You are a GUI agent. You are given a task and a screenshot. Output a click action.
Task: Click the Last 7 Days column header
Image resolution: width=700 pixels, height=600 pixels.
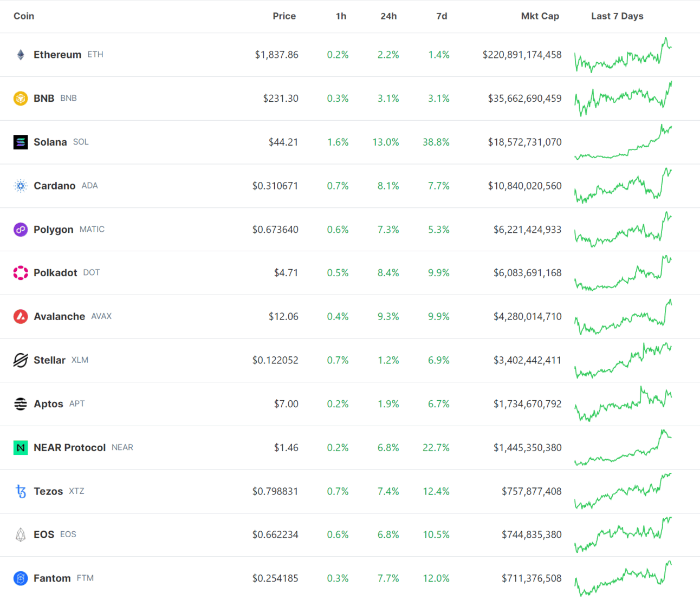pos(617,16)
